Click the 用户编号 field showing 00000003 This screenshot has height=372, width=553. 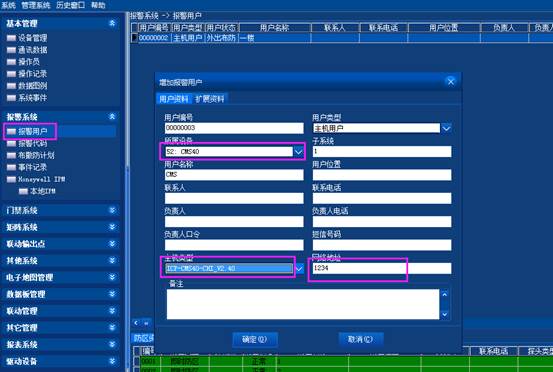[234, 128]
